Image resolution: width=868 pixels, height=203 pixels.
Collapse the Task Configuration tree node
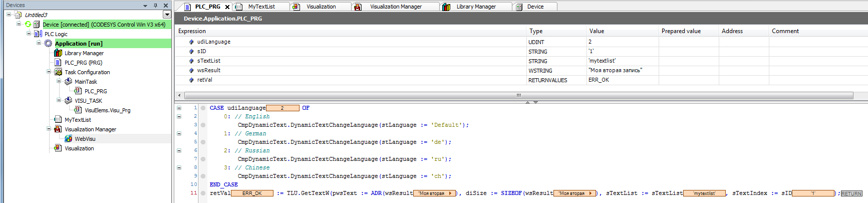[x=49, y=72]
